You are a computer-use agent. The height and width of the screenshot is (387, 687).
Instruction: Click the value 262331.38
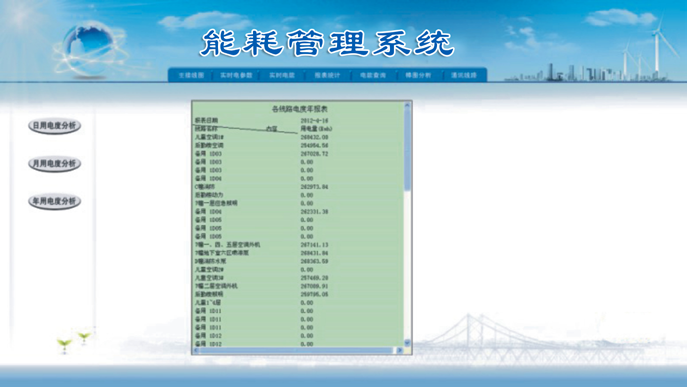[314, 212]
